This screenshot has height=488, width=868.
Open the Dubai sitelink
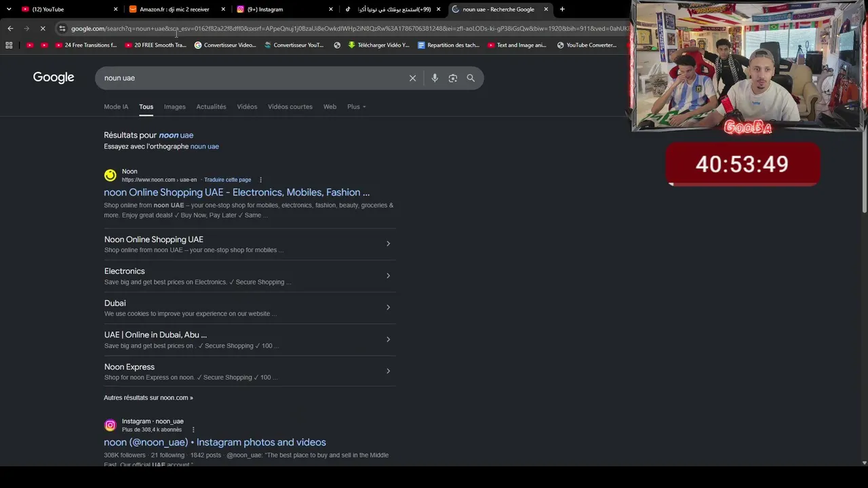(115, 303)
